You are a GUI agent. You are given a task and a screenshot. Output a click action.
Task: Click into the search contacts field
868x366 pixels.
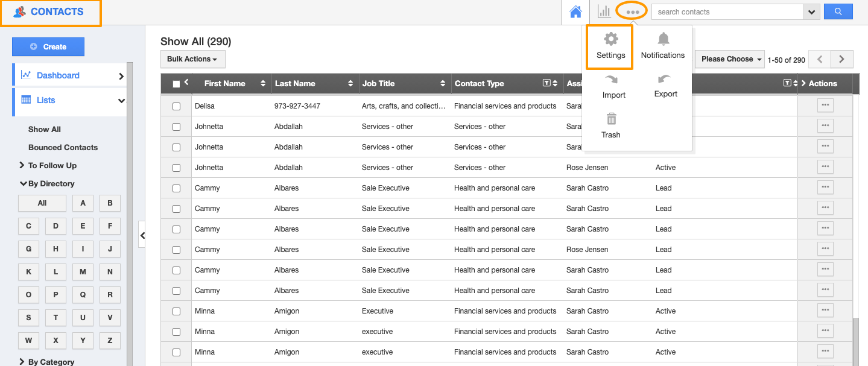[727, 11]
